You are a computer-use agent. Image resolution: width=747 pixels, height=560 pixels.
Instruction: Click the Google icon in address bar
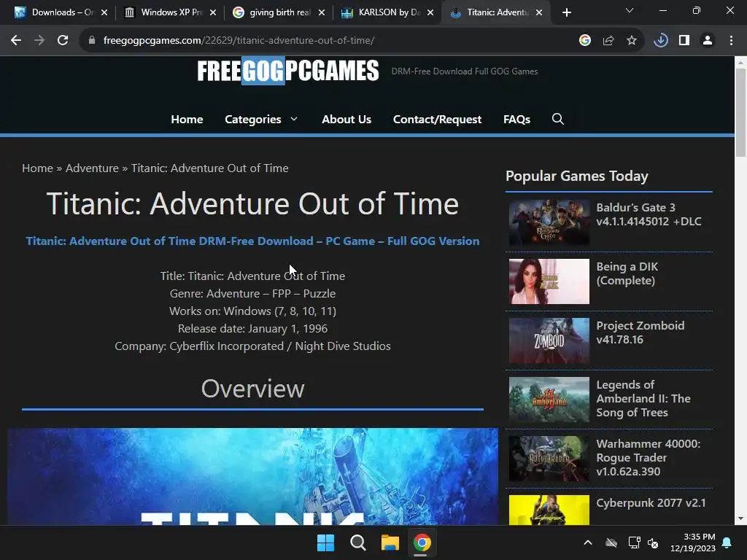click(585, 41)
